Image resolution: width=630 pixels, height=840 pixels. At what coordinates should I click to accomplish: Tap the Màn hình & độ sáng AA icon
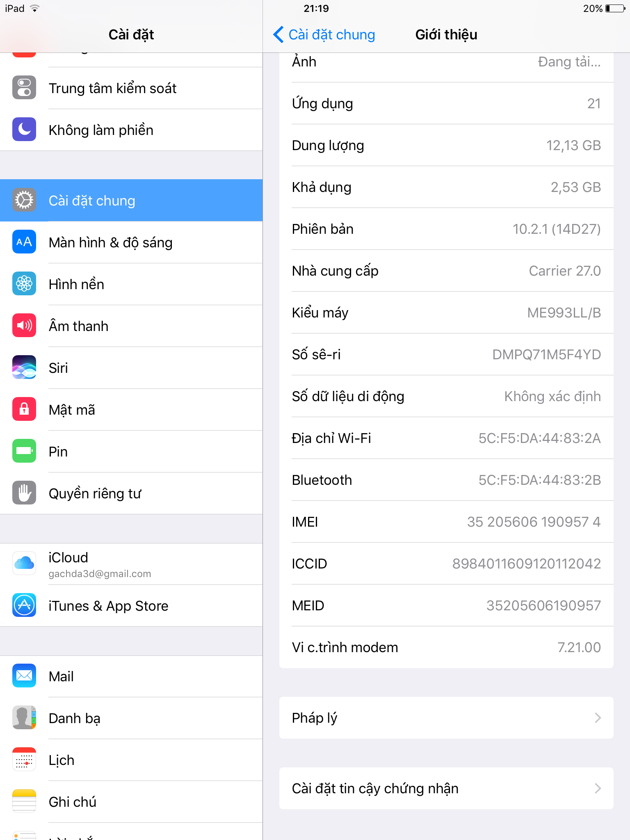pos(24,242)
